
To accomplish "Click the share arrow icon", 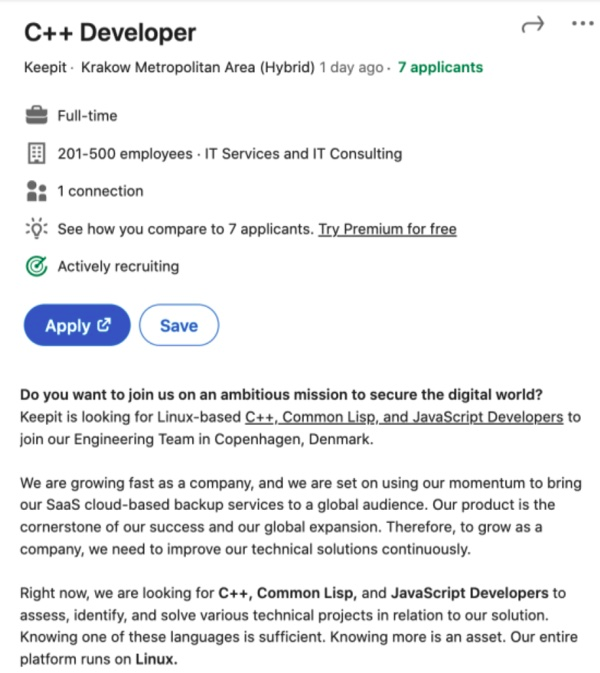I will [532, 25].
